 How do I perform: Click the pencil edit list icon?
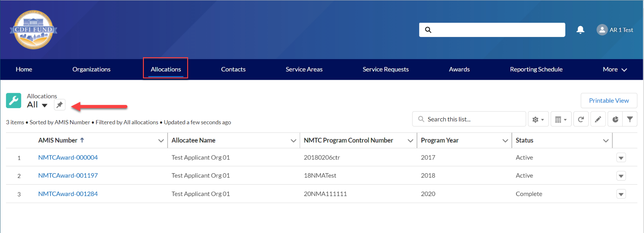pyautogui.click(x=598, y=119)
